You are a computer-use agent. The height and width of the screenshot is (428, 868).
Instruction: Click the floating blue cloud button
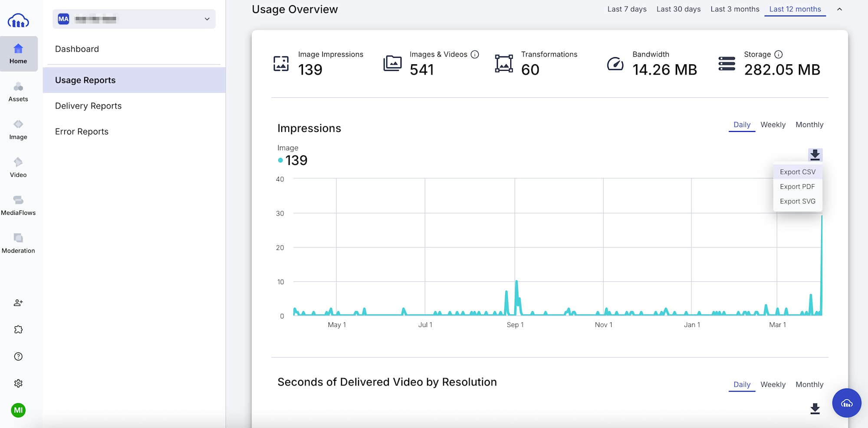[846, 403]
